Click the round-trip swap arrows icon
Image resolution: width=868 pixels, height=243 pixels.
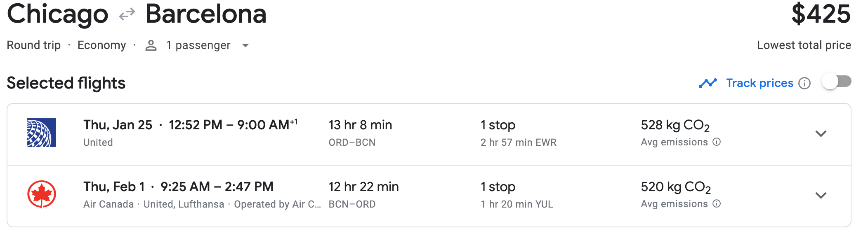[x=127, y=15]
